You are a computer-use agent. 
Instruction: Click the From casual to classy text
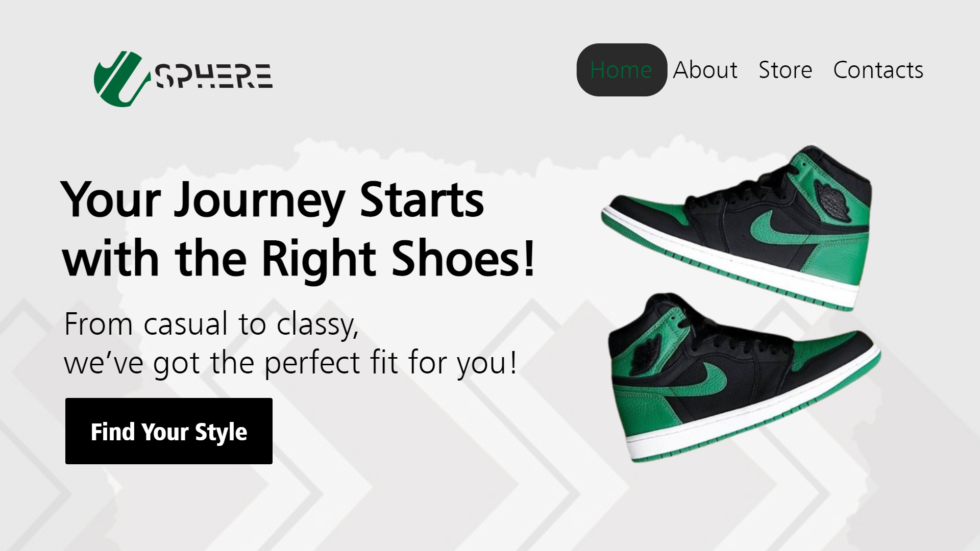click(x=211, y=323)
